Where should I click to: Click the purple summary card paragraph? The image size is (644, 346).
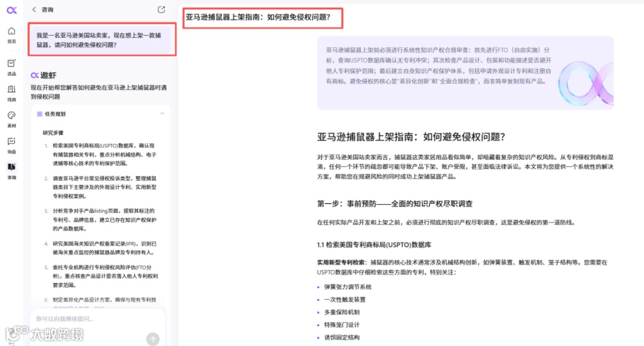[439, 66]
